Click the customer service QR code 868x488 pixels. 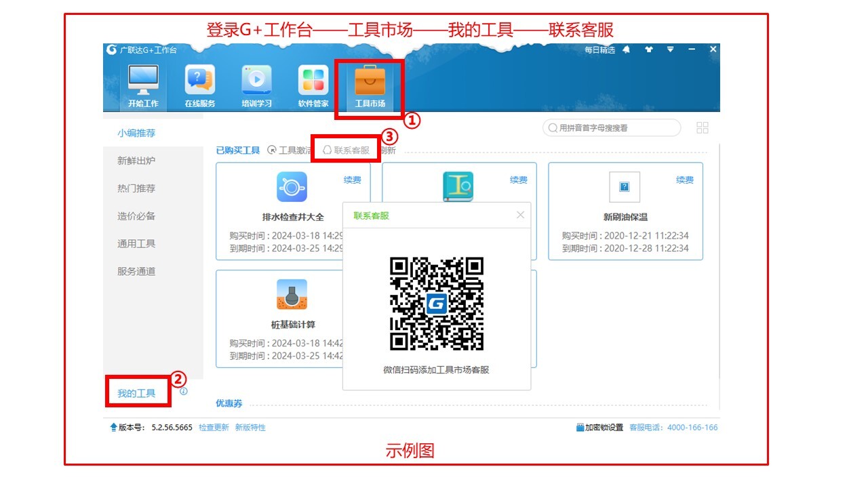437,304
